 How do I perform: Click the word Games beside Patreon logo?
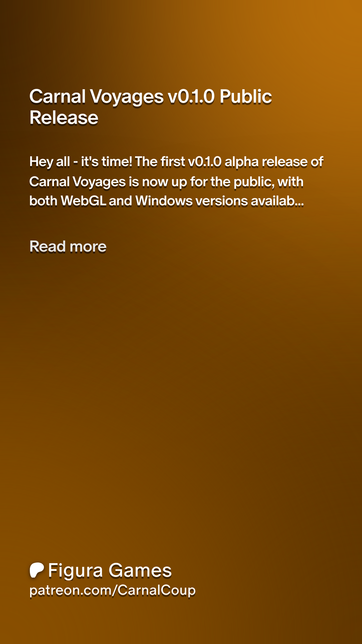click(140, 570)
